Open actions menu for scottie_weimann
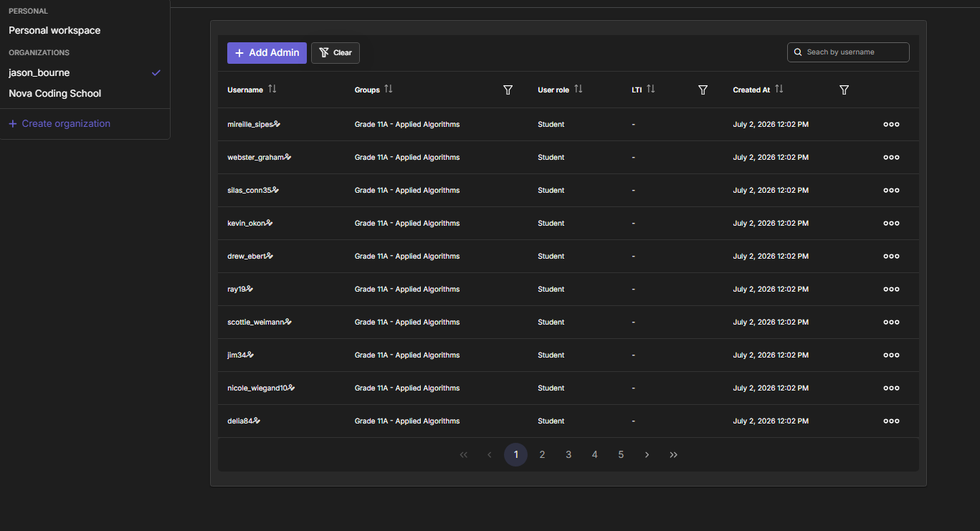The image size is (980, 531). click(891, 322)
